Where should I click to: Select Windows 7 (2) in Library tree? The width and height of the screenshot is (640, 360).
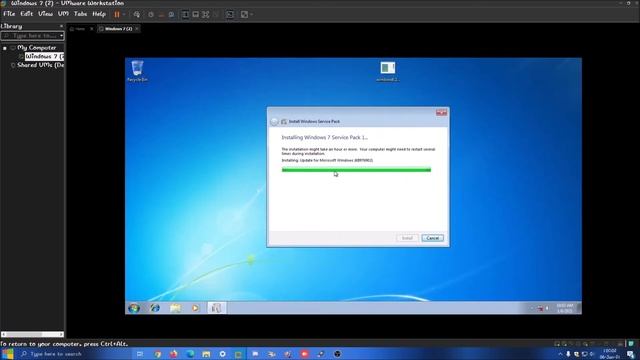coord(44,56)
